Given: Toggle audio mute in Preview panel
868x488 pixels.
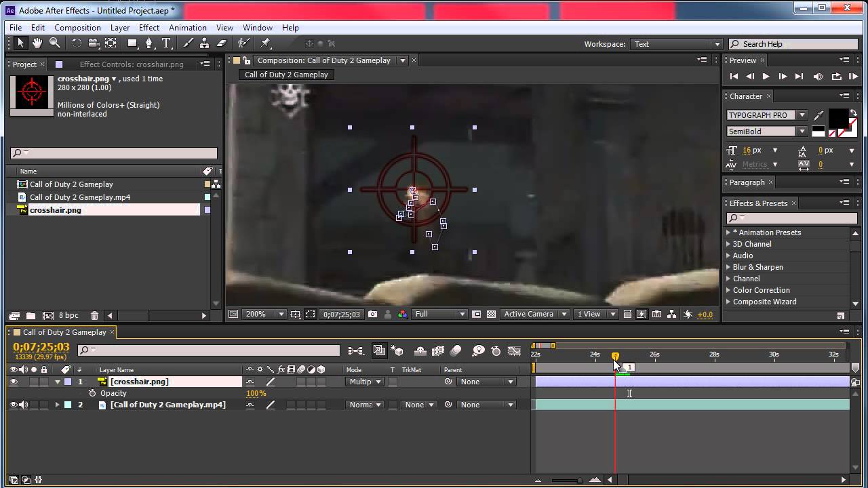Looking at the screenshot, I should (x=817, y=77).
